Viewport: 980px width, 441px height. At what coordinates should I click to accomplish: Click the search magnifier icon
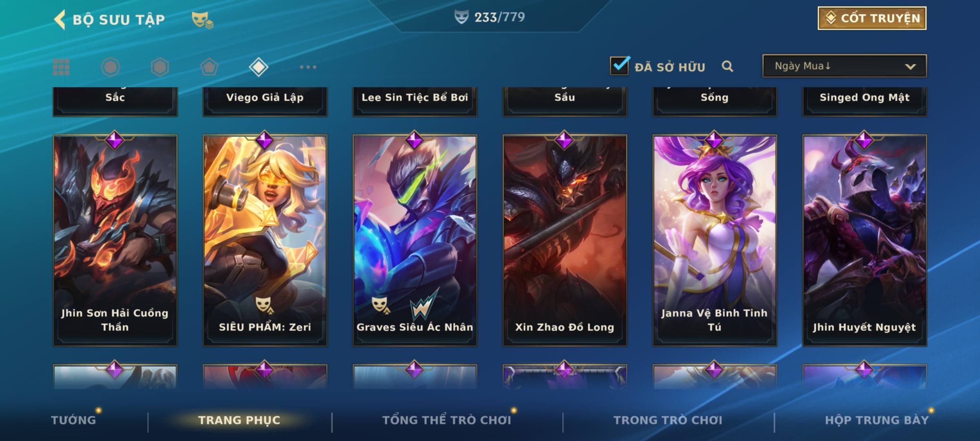pos(727,66)
